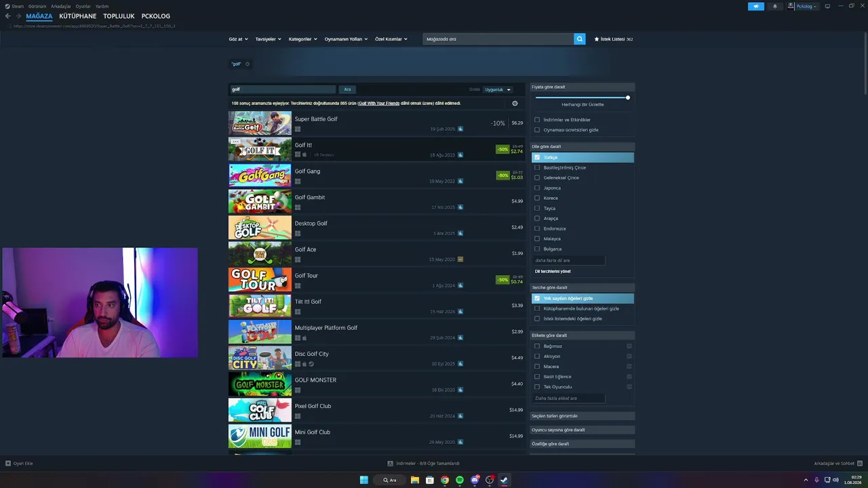868x488 pixels.
Task: Open the "Oynamanın Yolları" dropdown
Action: [346, 39]
